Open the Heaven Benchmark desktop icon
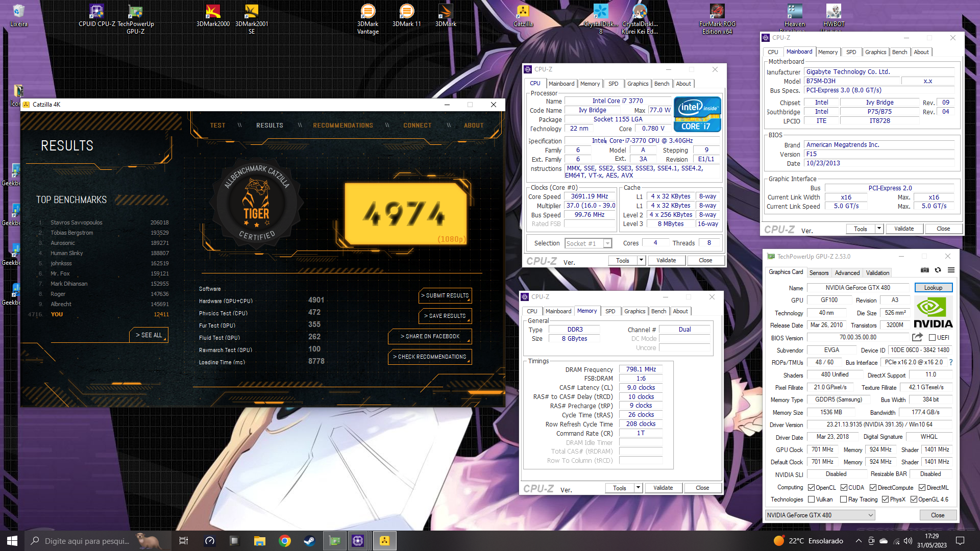The height and width of the screenshot is (551, 980). coord(795,17)
